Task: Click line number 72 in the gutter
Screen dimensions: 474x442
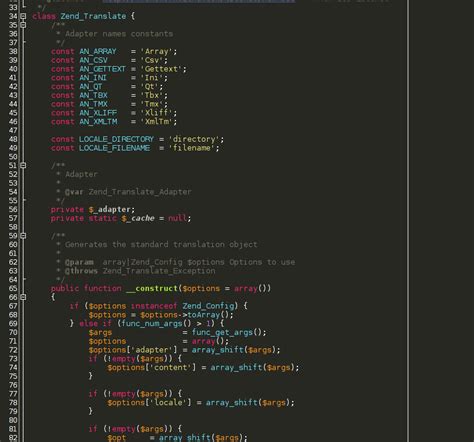Action: 13,350
